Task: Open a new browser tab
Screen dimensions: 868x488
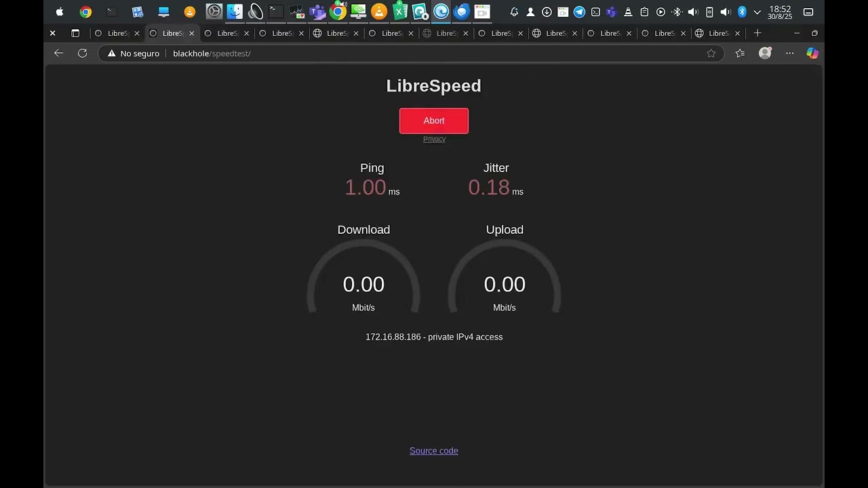Action: tap(757, 33)
